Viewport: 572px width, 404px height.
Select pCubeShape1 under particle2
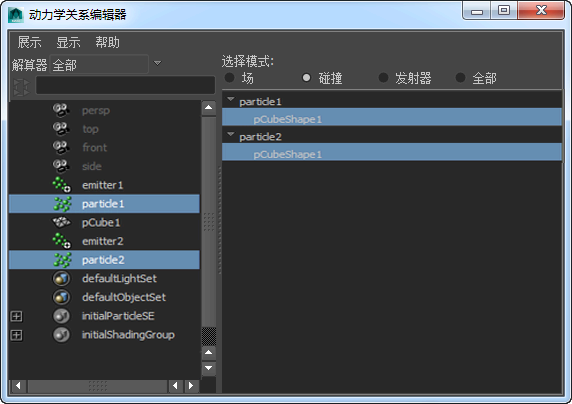tap(392, 154)
